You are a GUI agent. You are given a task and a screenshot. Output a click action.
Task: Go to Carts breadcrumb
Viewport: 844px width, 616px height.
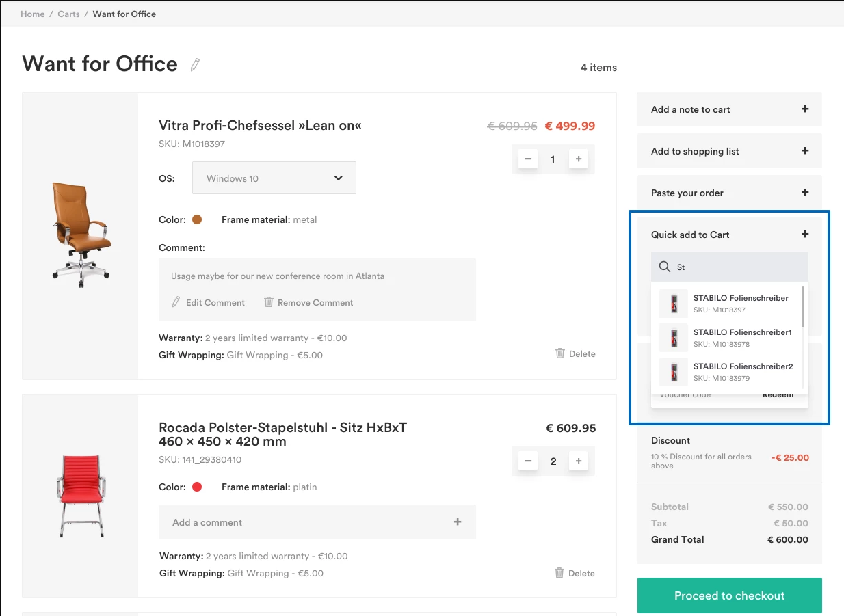68,14
